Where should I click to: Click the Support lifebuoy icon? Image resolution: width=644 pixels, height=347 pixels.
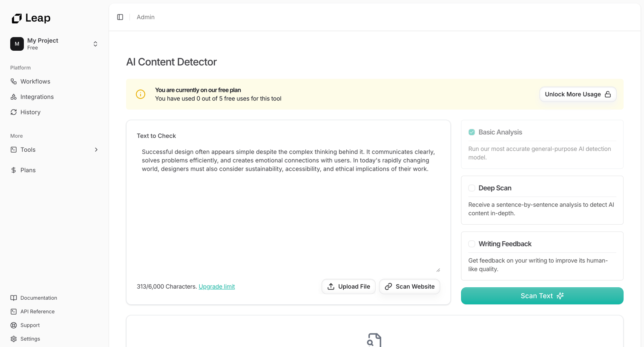point(14,325)
